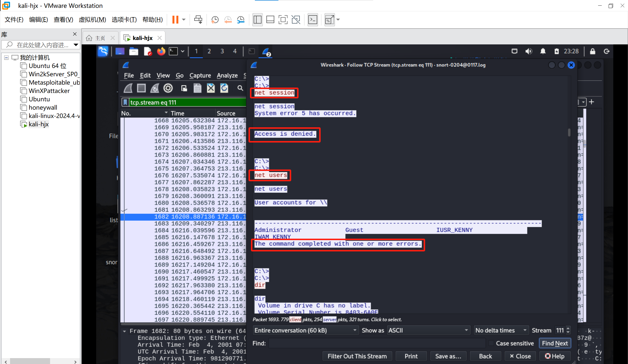Click the Find Next button
Screen dimensions: 628x364
pos(555,343)
